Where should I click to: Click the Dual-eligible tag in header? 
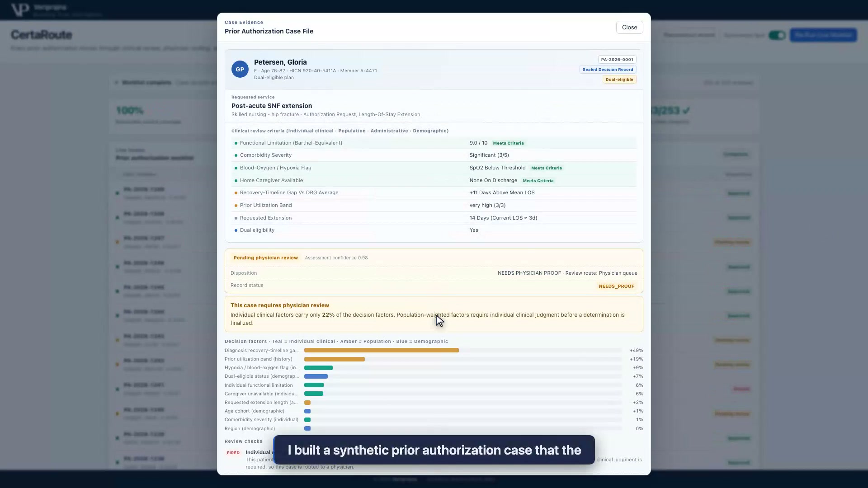click(x=619, y=80)
